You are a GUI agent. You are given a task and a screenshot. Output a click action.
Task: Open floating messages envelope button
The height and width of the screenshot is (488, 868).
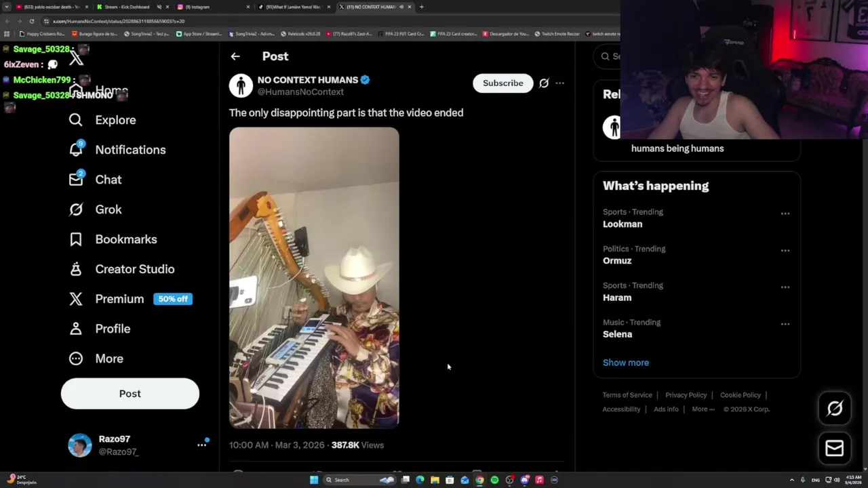(835, 448)
